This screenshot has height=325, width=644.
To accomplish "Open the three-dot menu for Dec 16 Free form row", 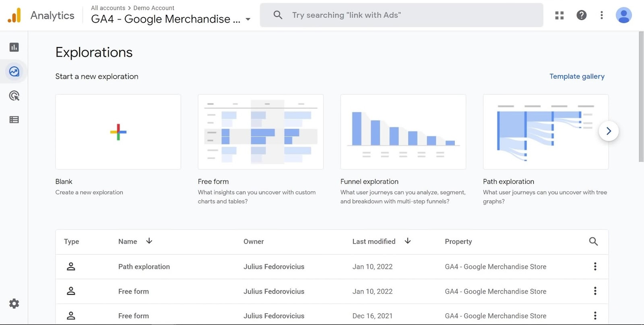I will point(595,316).
